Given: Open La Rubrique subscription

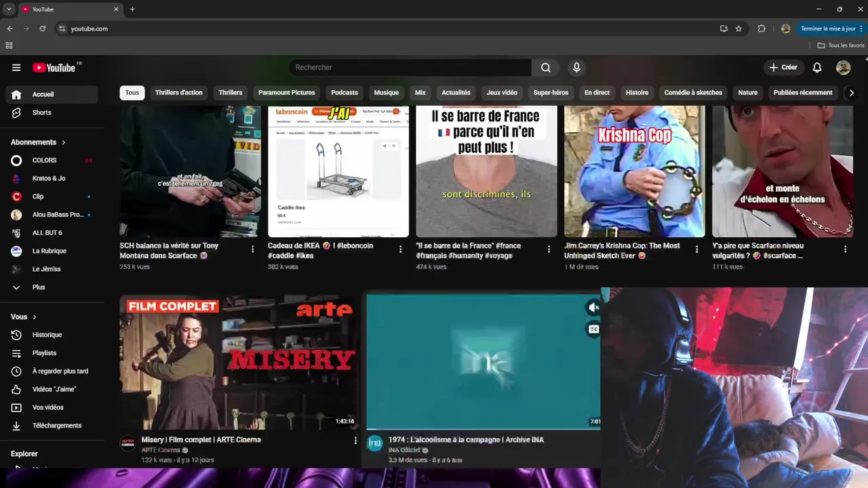Looking at the screenshot, I should [52, 251].
